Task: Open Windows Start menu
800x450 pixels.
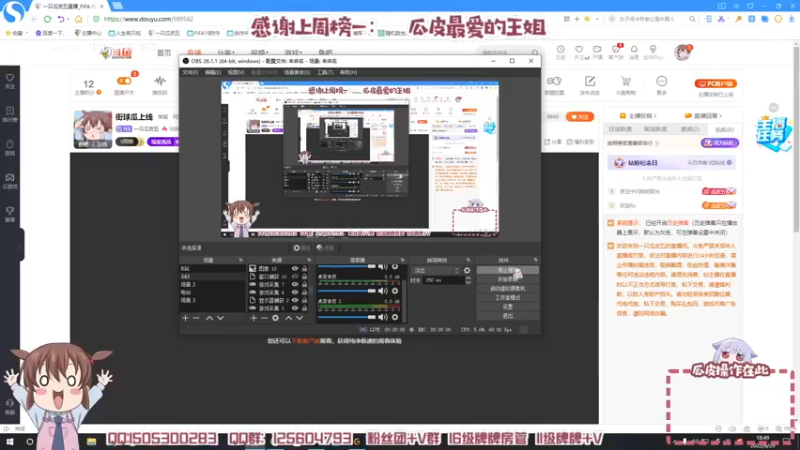Action: (x=10, y=441)
